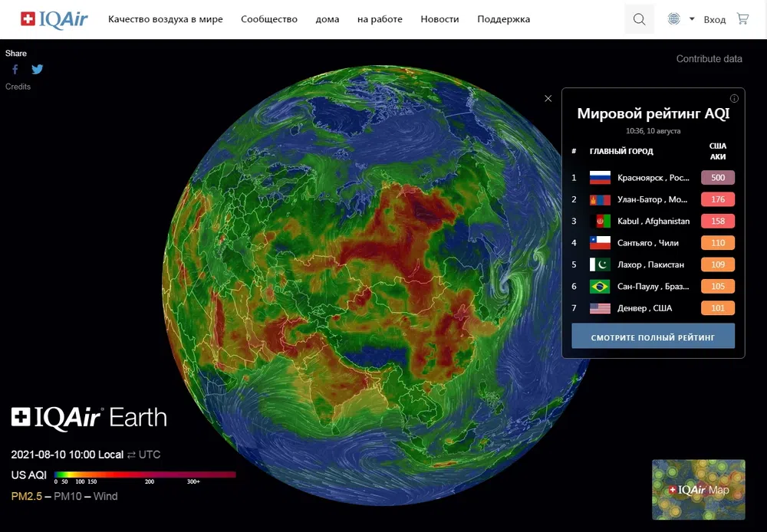Open the shopping cart icon
The image size is (767, 532).
pos(742,19)
